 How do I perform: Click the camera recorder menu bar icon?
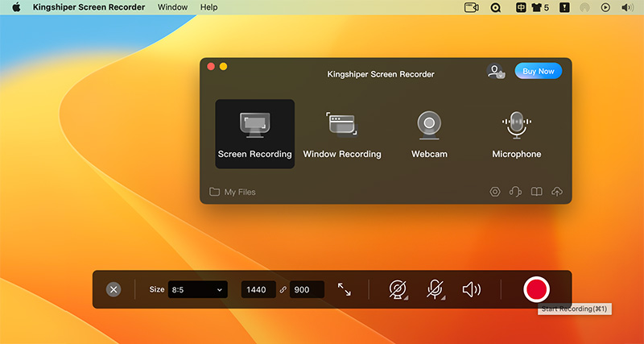click(472, 7)
